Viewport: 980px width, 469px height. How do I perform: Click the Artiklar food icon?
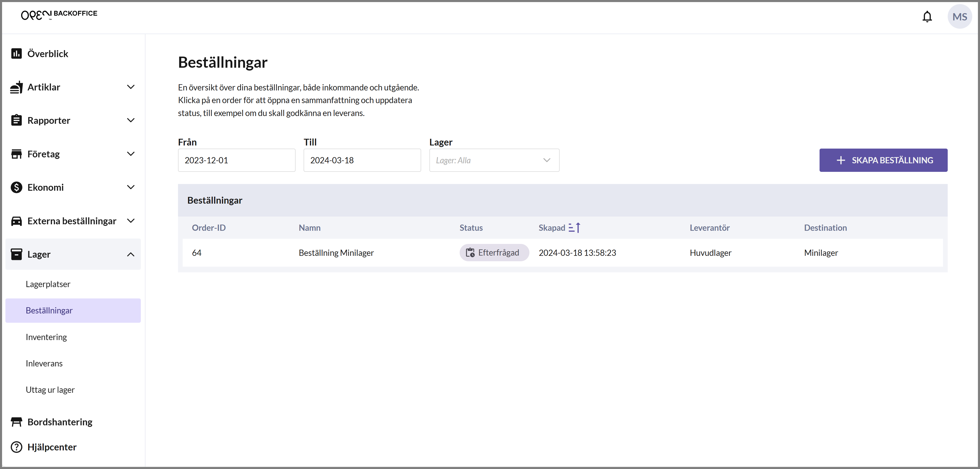point(16,87)
